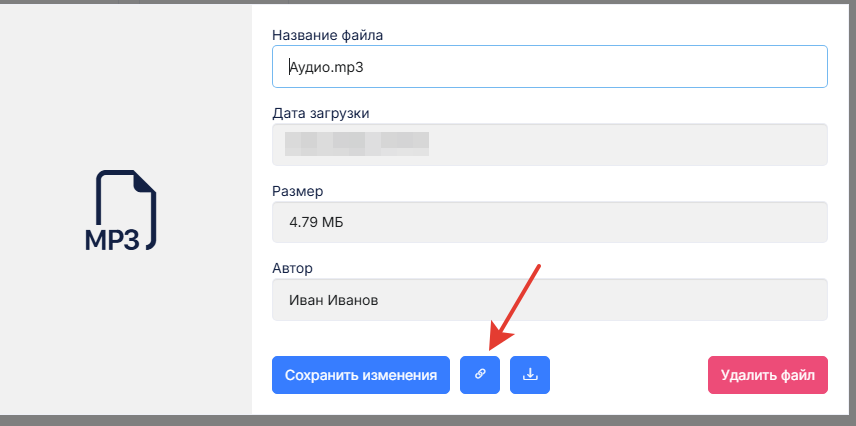The width and height of the screenshot is (856, 426).
Task: Click the Название файла label
Action: click(x=327, y=35)
